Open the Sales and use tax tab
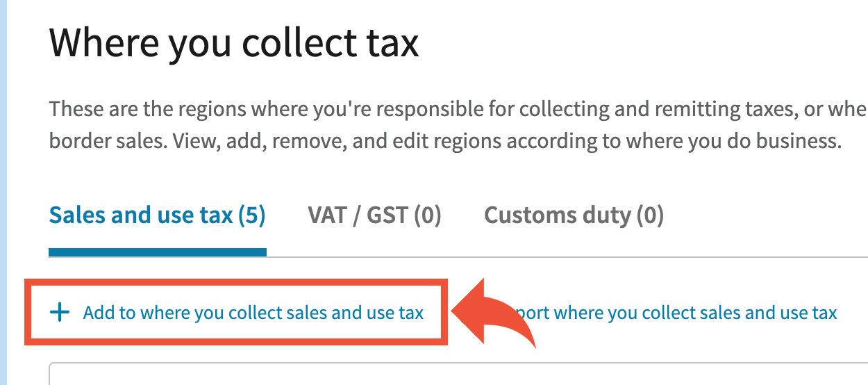 pos(157,215)
